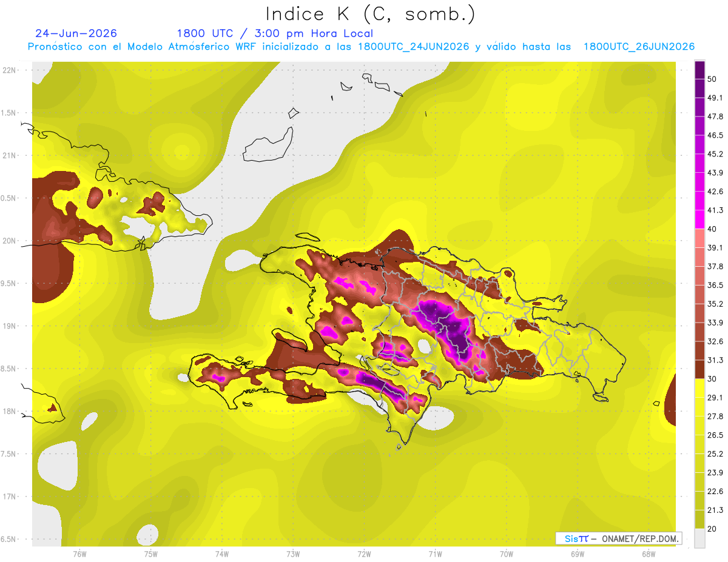
Task: Click the "20N" latitude label
Action: click(8, 241)
